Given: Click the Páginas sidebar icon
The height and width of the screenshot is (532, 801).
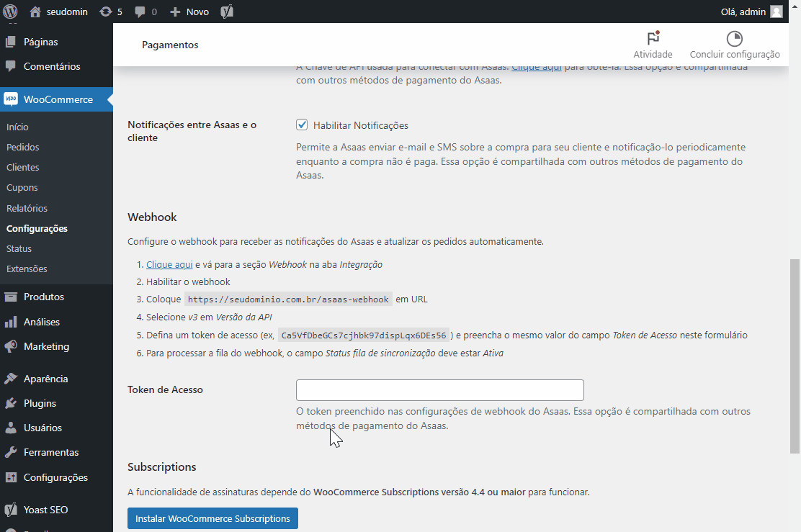Looking at the screenshot, I should pyautogui.click(x=11, y=42).
